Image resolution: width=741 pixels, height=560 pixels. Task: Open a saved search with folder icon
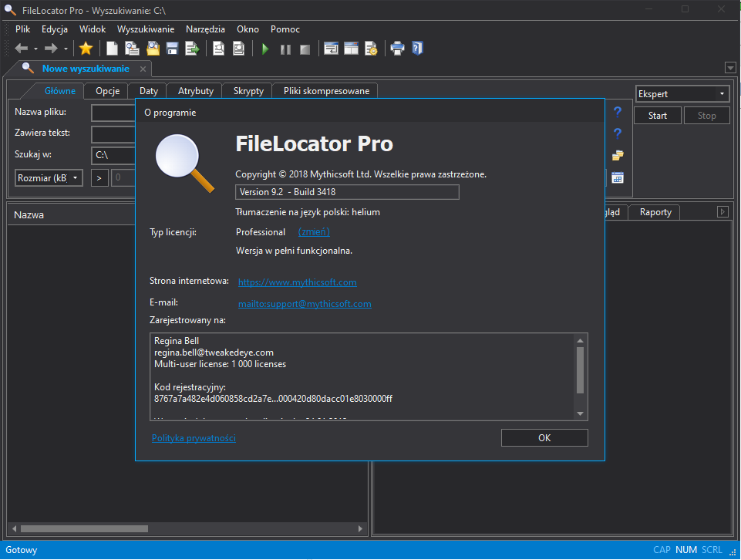point(153,48)
